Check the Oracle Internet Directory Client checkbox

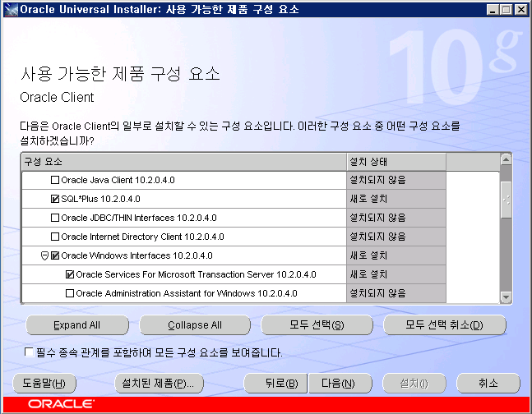coord(54,237)
